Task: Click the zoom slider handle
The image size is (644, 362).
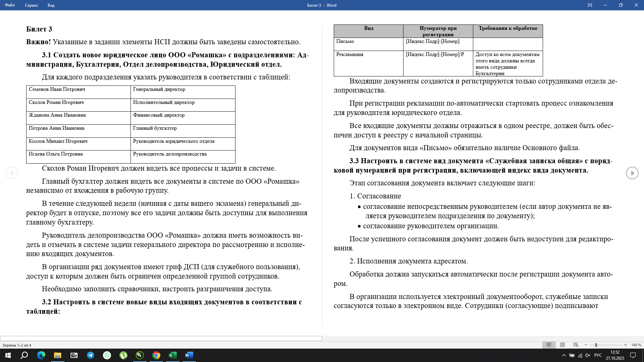Action: click(x=596, y=345)
